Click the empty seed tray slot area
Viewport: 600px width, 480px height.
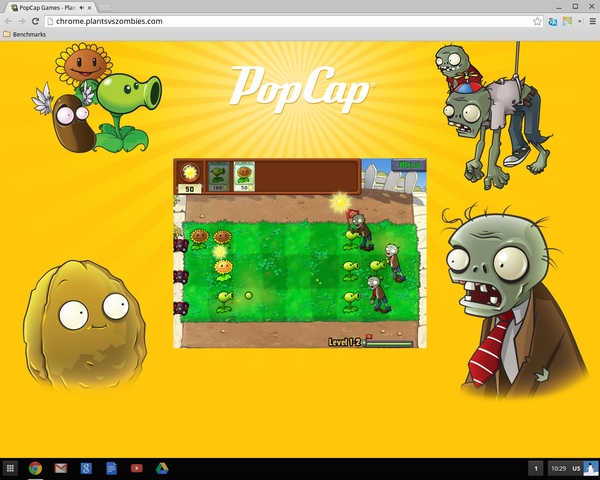[307, 176]
